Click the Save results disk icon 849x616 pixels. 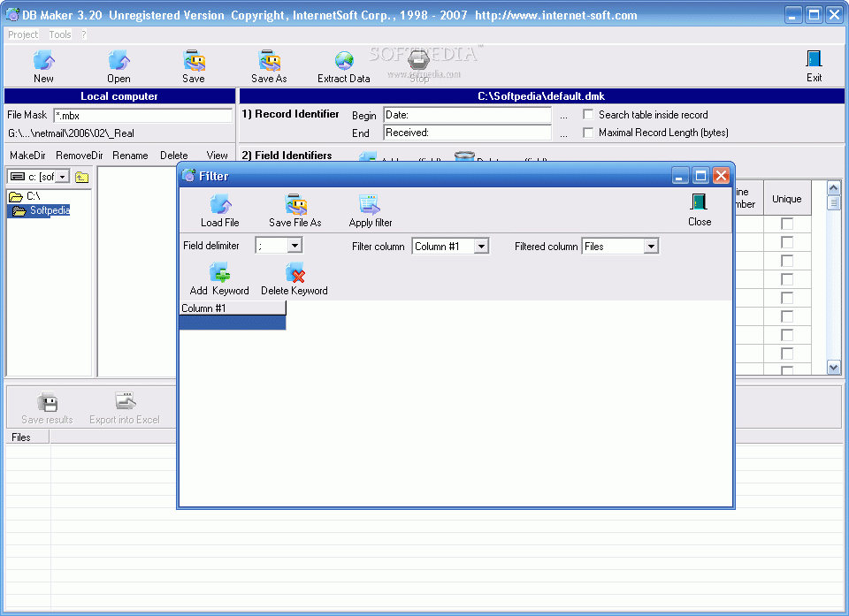tap(47, 402)
